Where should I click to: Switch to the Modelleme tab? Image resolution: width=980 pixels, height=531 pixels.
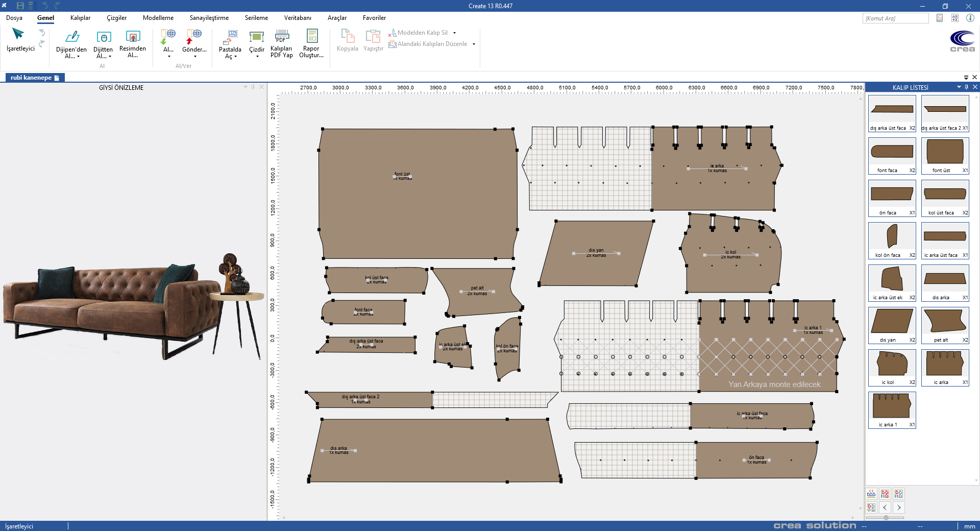(x=158, y=18)
